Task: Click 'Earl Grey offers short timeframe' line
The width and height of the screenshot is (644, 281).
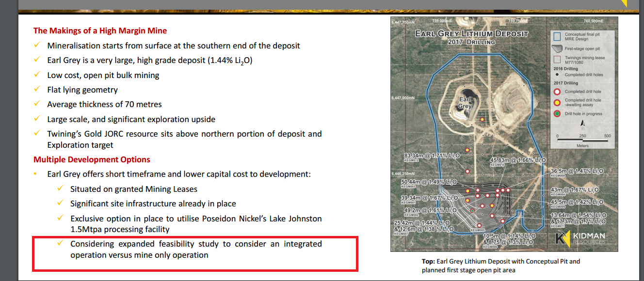Action: click(179, 173)
